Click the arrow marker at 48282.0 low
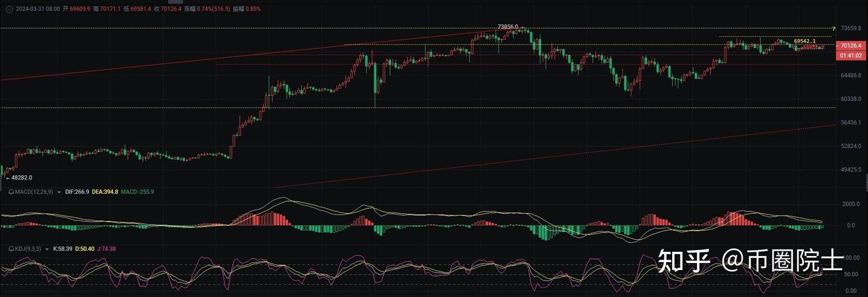Viewport: 868px width, 297px height. (x=7, y=178)
